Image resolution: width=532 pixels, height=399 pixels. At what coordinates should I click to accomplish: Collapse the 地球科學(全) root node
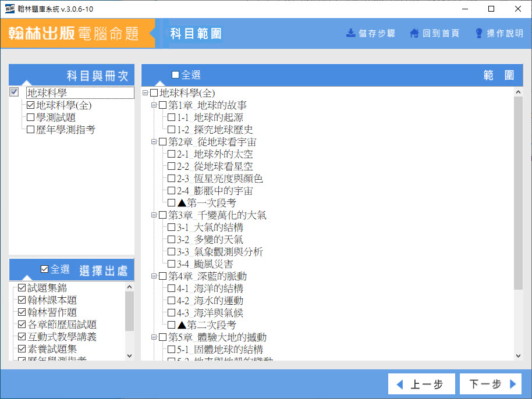[145, 93]
